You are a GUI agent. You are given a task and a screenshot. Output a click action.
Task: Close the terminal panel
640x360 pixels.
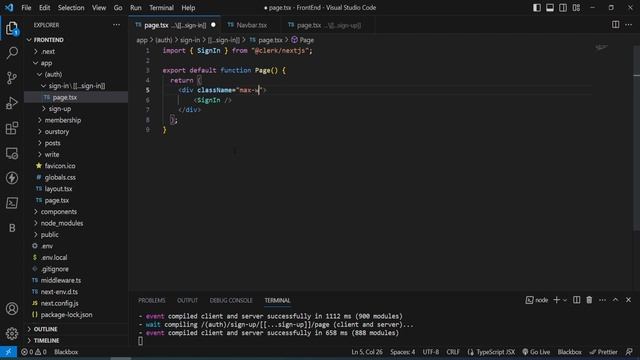[x=629, y=300]
